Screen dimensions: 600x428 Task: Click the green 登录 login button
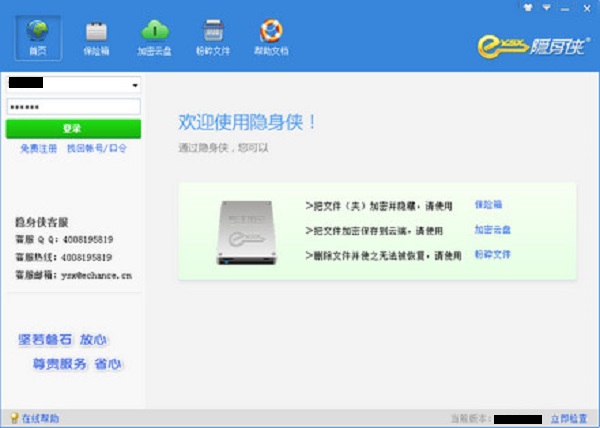pyautogui.click(x=73, y=129)
